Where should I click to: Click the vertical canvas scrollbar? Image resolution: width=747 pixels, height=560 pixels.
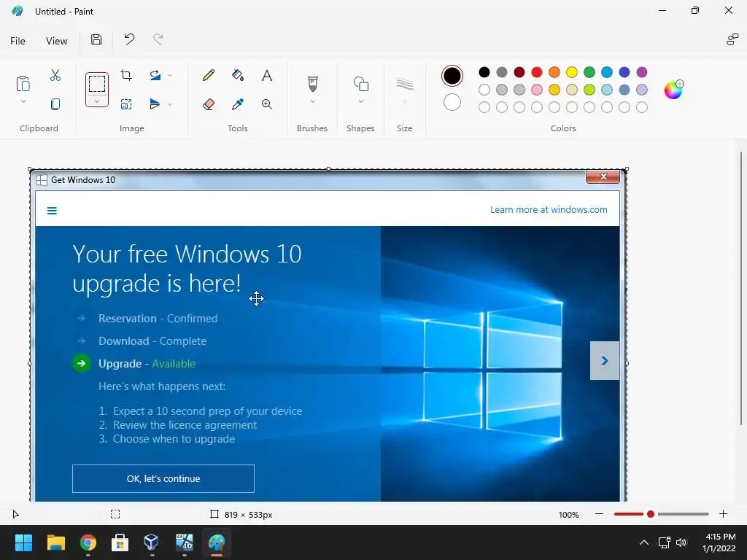click(741, 288)
